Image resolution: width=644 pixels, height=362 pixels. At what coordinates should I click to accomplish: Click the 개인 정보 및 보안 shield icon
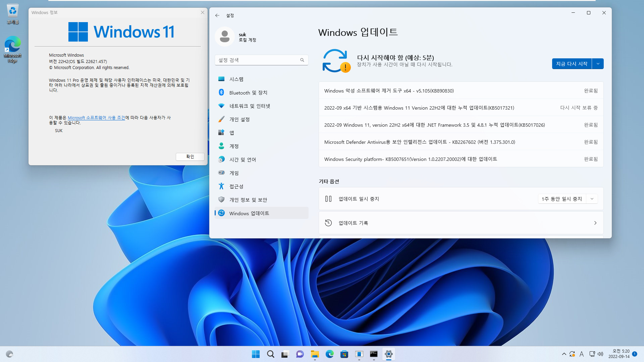(x=221, y=199)
